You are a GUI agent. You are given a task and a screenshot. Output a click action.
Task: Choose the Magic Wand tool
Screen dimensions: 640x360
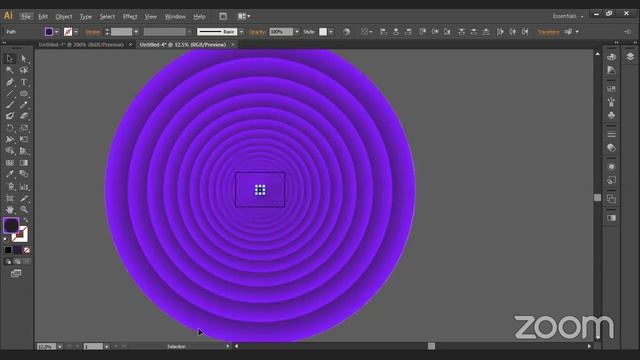pos(10,70)
